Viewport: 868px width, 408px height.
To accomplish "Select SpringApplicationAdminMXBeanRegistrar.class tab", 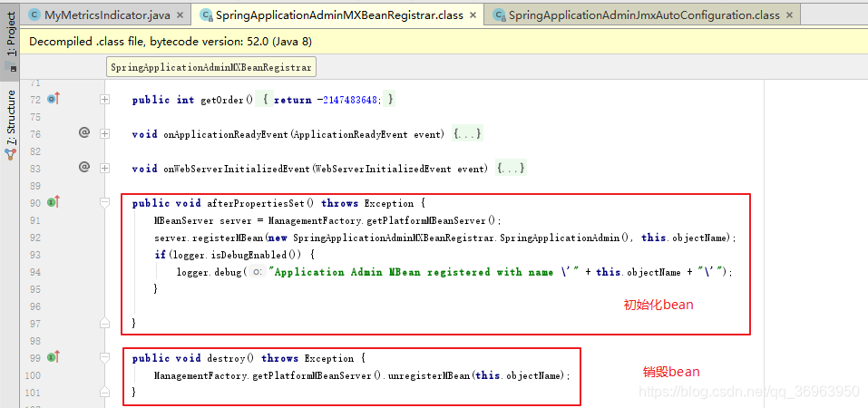I will 339,15.
